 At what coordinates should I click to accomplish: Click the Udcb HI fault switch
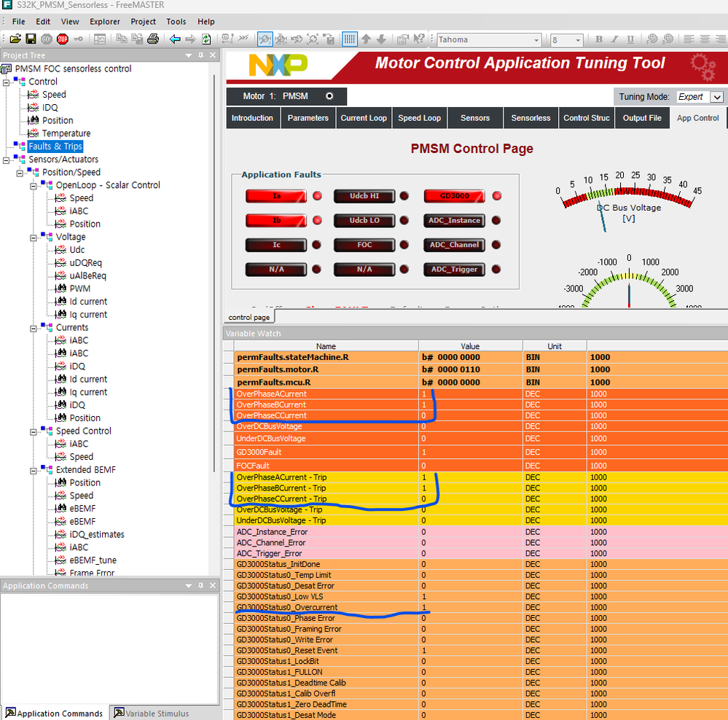364,196
